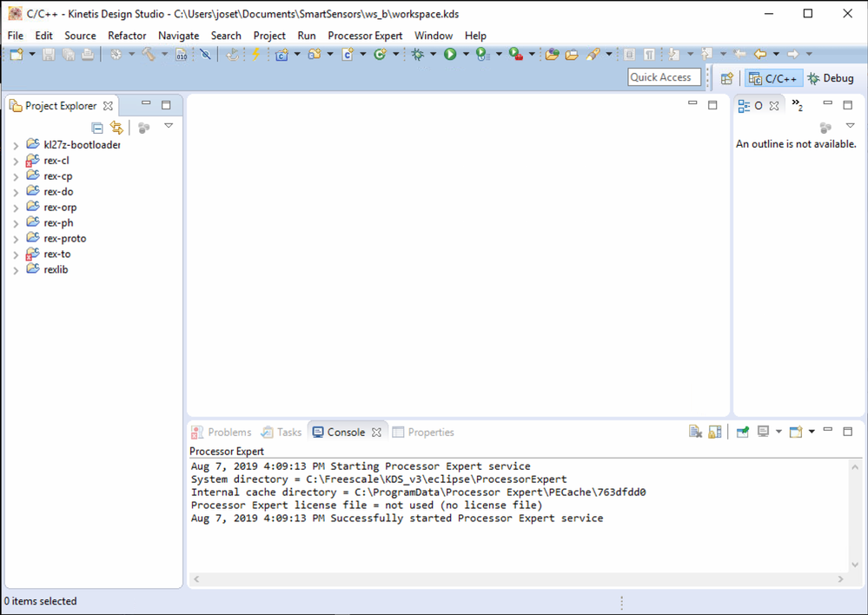Click the binary 010 file icon
The image size is (868, 615).
[182, 54]
